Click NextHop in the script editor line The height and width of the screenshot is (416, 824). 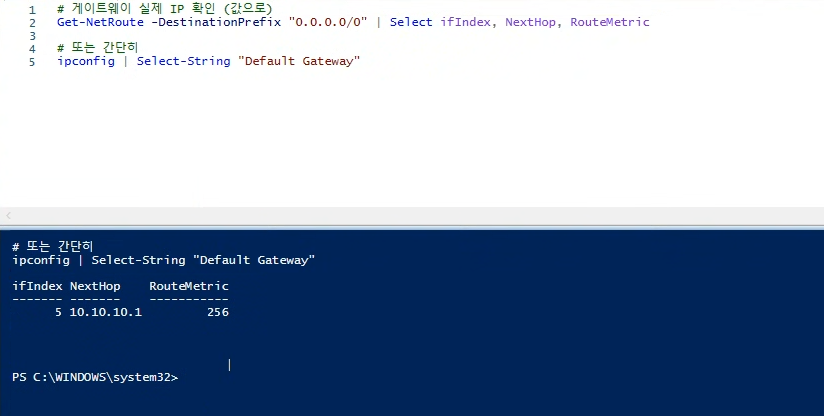530,22
